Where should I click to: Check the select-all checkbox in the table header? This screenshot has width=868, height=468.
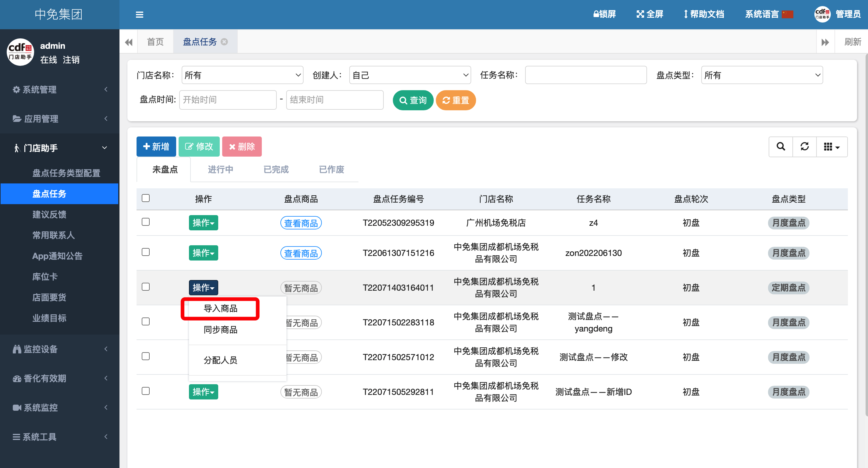(146, 198)
